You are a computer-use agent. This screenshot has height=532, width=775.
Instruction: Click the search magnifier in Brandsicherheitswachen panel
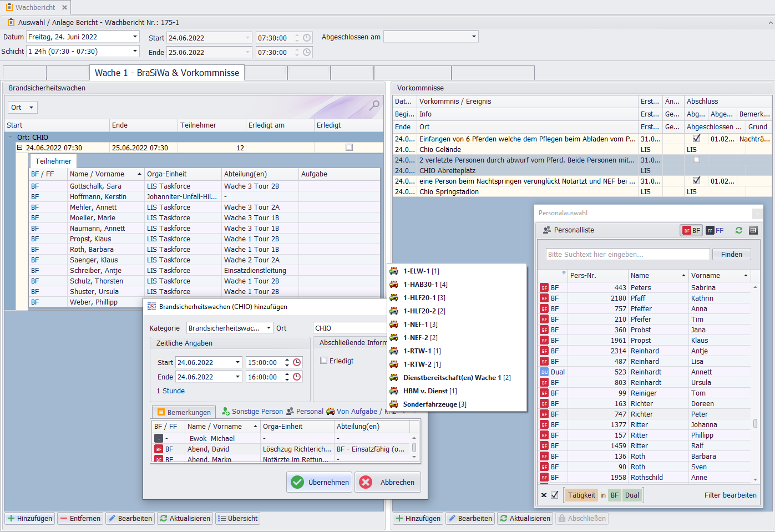click(375, 105)
